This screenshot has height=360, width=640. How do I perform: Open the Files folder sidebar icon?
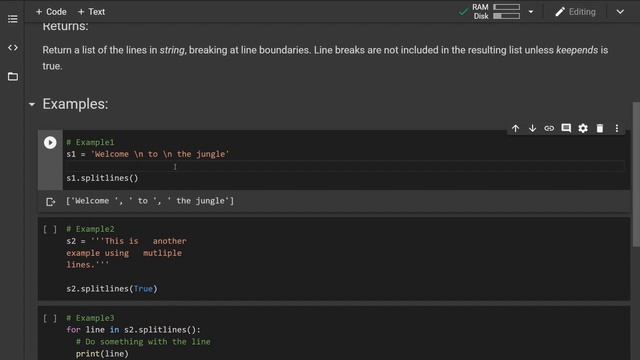(13, 76)
